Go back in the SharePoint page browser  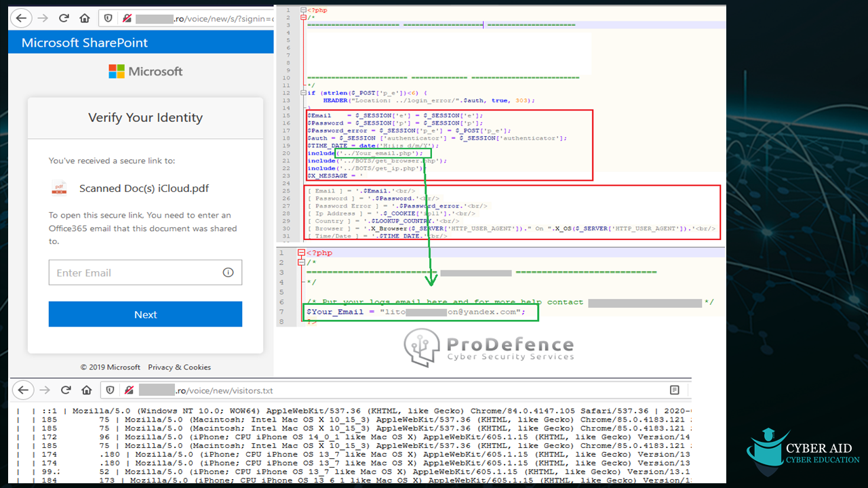[x=22, y=18]
